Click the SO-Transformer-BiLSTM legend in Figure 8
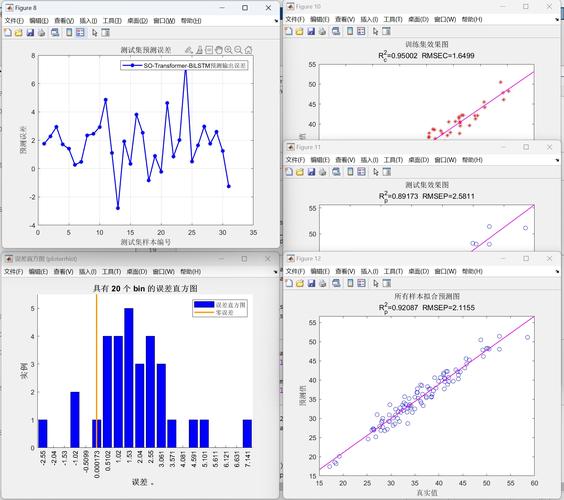The height and width of the screenshot is (500, 564). tap(184, 65)
